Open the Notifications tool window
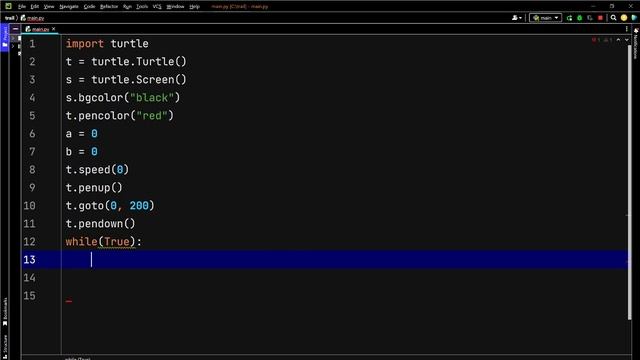This screenshot has height=360, width=640. pyautogui.click(x=636, y=43)
